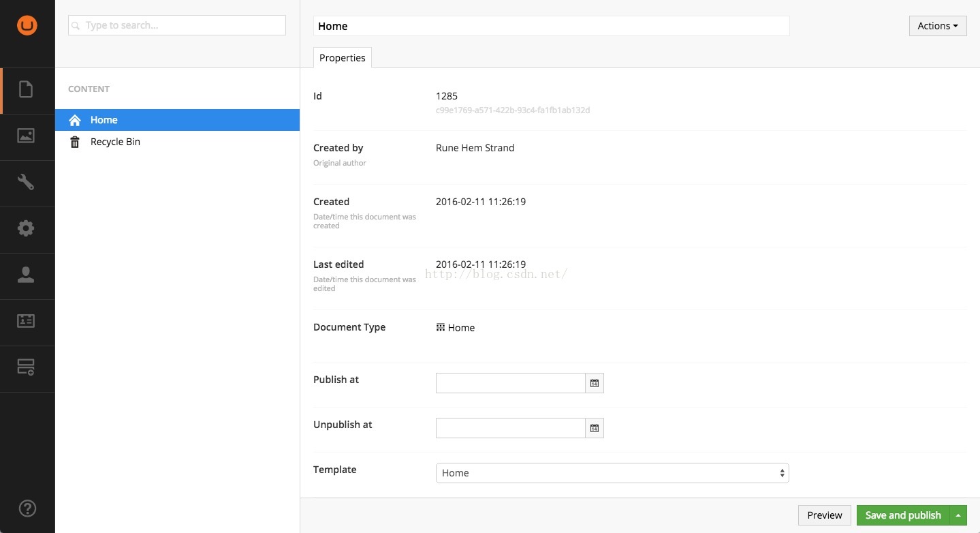The image size is (980, 533).
Task: Select Home node in content tree
Action: [x=177, y=120]
